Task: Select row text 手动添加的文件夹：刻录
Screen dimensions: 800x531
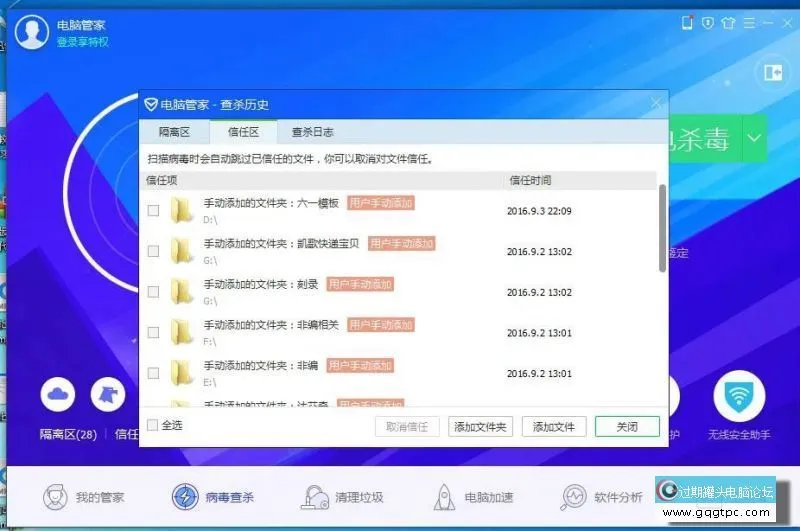Action: [261, 284]
